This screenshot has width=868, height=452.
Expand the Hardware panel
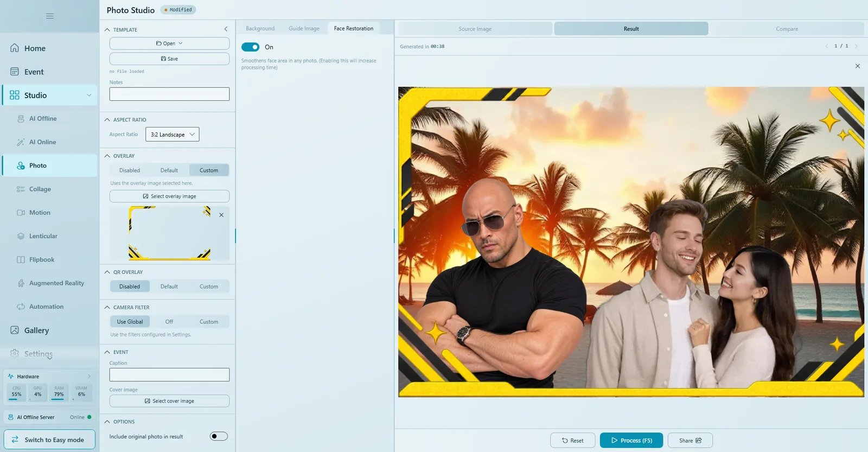[89, 377]
